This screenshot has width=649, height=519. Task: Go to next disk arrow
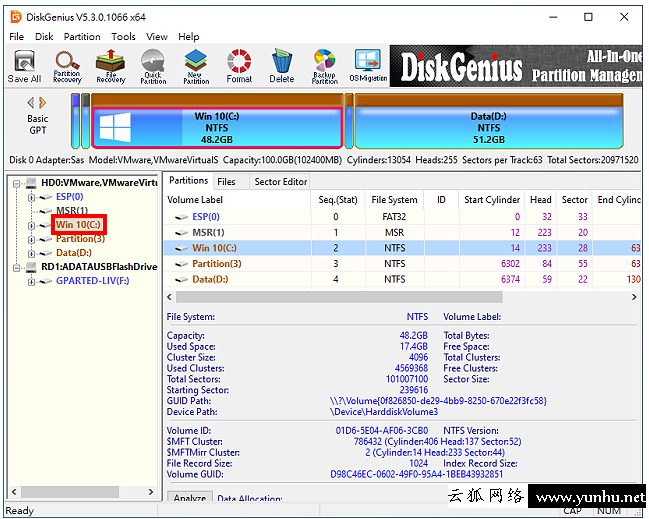pos(43,102)
